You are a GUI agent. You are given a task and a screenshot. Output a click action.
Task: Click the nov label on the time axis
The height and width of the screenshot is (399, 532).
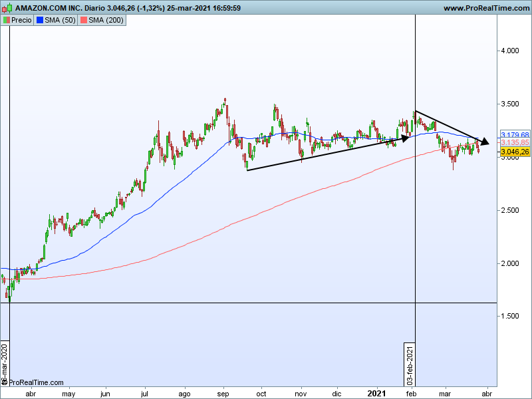(301, 394)
